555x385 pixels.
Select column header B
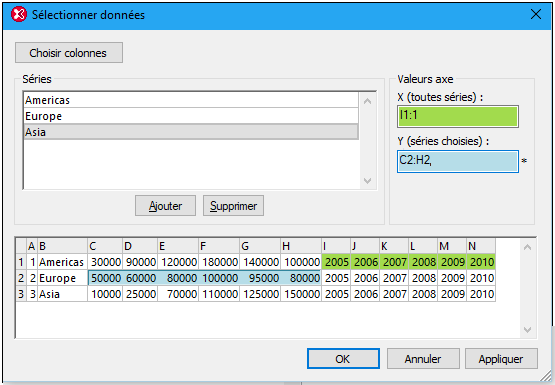click(62, 246)
